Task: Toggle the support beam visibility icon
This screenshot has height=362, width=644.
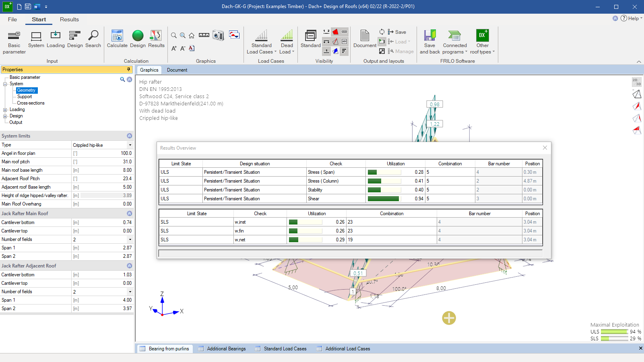Action: (326, 41)
